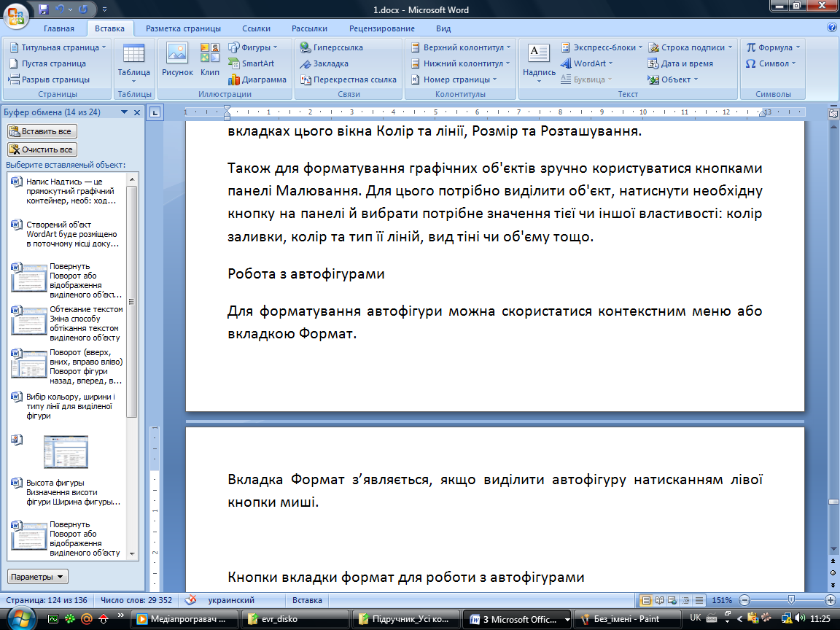The height and width of the screenshot is (630, 840).
Task: Save document with Quick Access icon
Action: [44, 9]
